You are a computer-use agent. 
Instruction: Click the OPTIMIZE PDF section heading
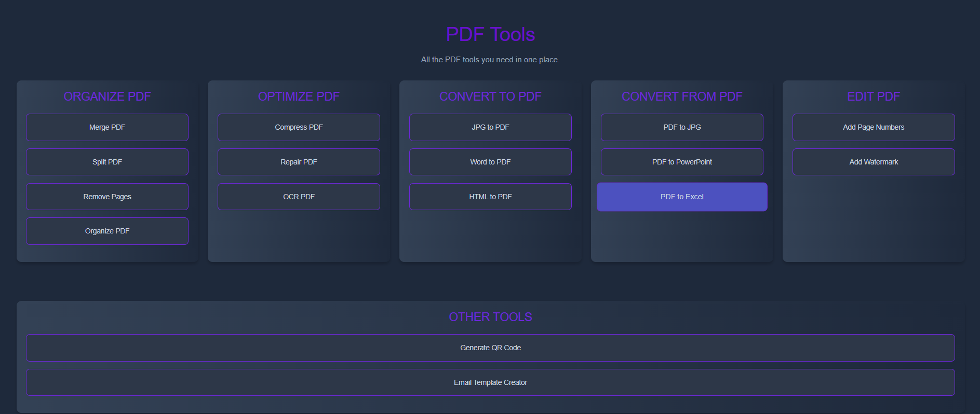(299, 96)
